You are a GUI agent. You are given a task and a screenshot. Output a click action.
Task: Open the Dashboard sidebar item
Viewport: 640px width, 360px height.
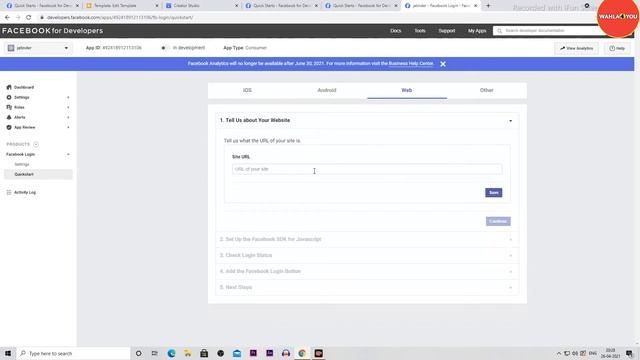tap(24, 87)
